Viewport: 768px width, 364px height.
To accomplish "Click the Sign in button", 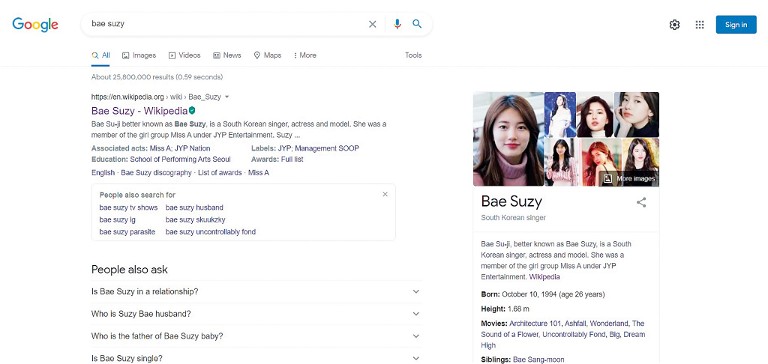I will click(x=736, y=24).
